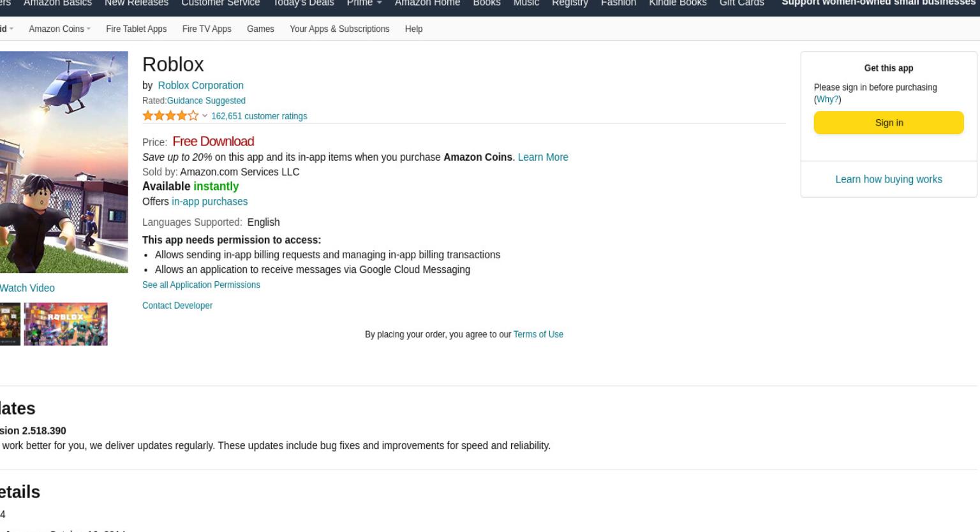Open Gift Cards page

(x=741, y=3)
